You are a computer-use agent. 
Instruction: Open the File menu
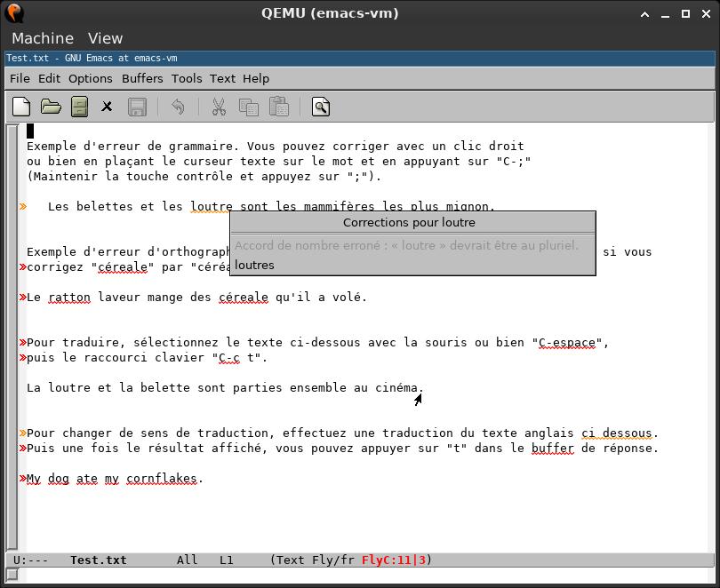(x=20, y=78)
